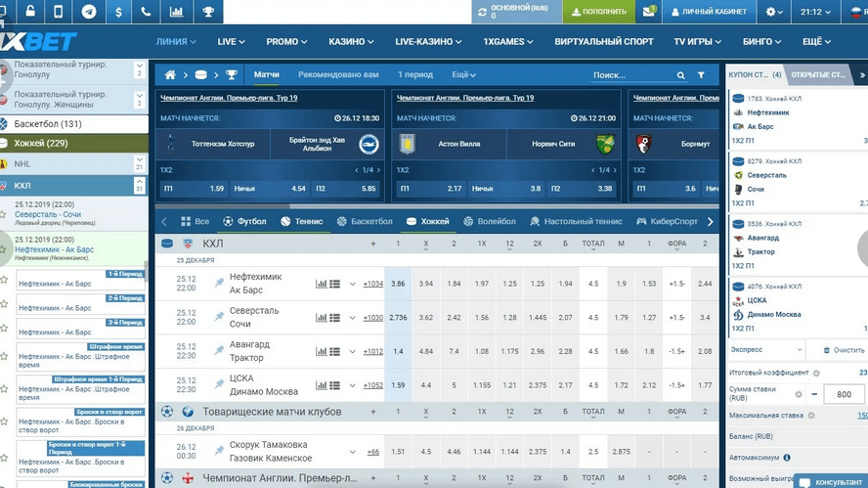Open the dollar payments icon
This screenshot has height=488, width=868.
coord(118,12)
